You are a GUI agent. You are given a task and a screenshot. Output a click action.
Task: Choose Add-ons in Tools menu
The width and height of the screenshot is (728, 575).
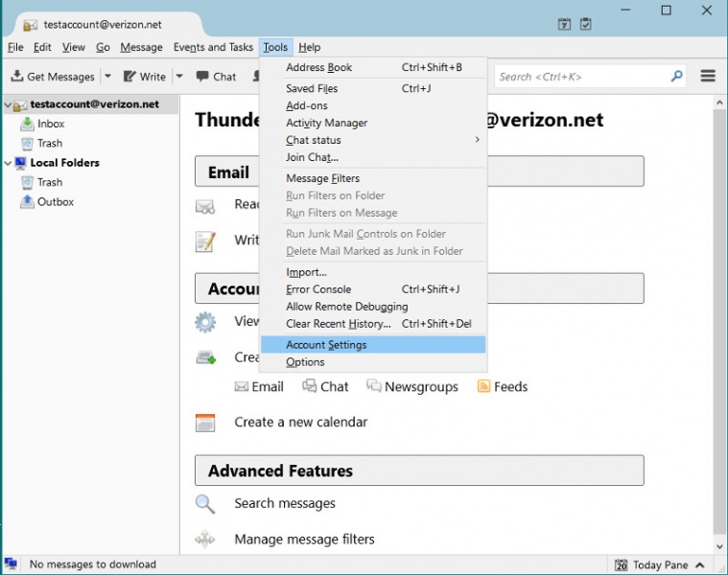pos(373,105)
